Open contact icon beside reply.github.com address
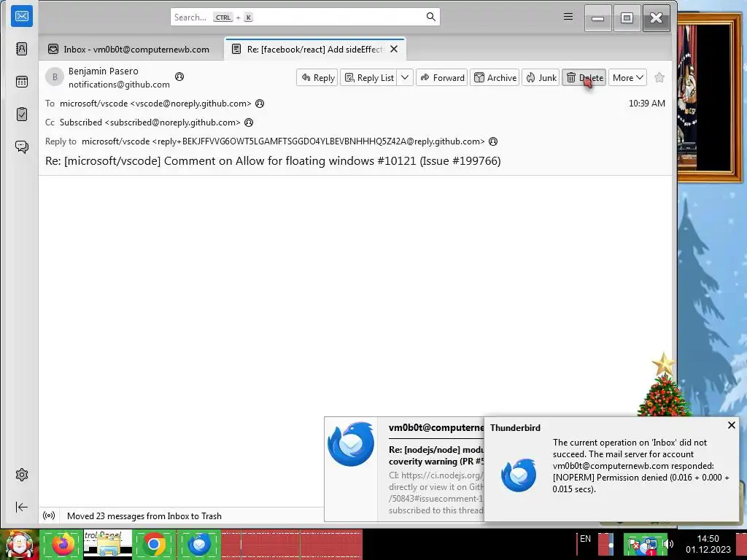This screenshot has width=747, height=560. (x=494, y=141)
